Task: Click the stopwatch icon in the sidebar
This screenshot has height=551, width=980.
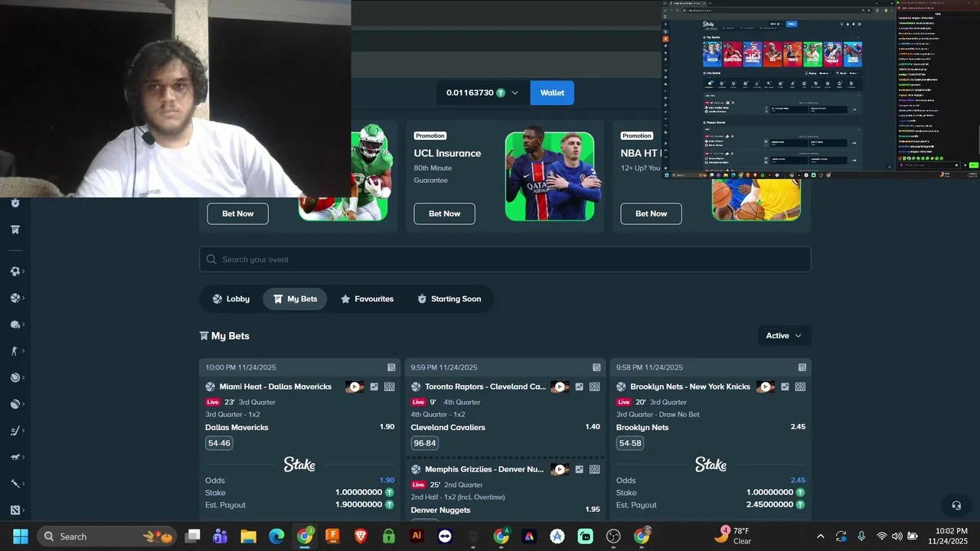Action: pyautogui.click(x=15, y=204)
